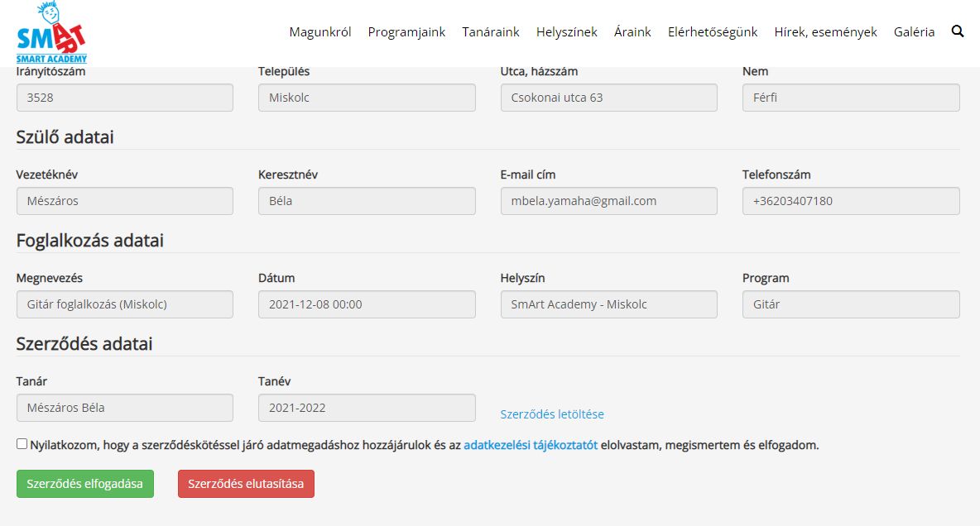Image resolution: width=980 pixels, height=526 pixels.
Task: Open the search magnifier icon
Action: (958, 31)
